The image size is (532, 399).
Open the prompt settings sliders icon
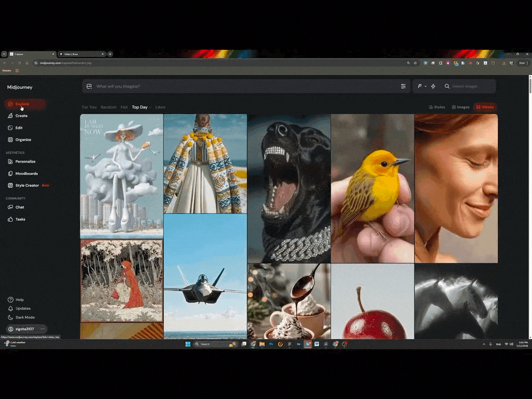coord(403,86)
